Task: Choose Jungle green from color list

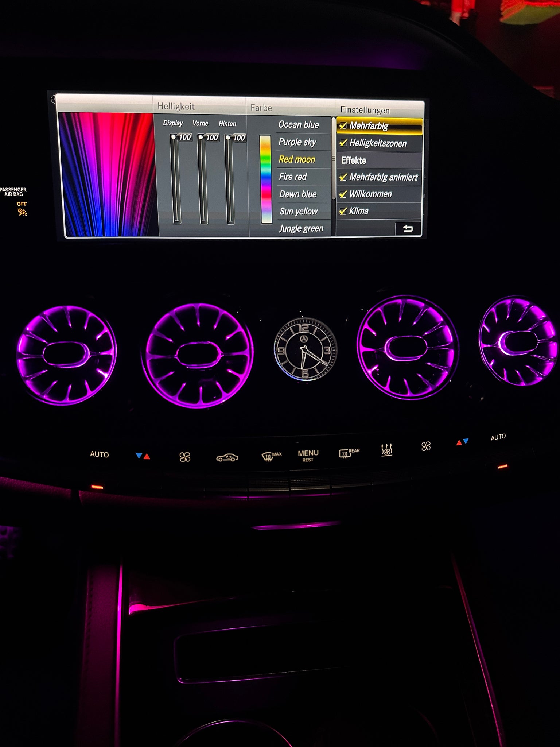Action: click(x=301, y=228)
